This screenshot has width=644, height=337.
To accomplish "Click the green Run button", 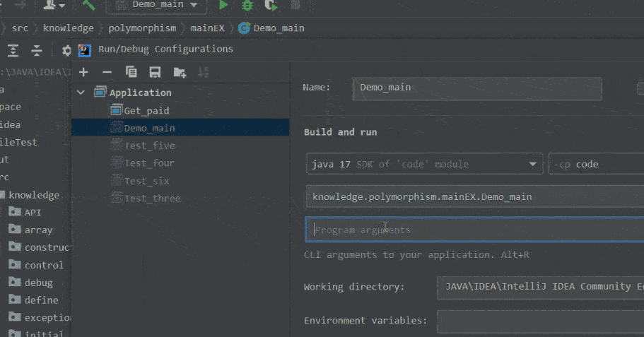I will 223,6.
